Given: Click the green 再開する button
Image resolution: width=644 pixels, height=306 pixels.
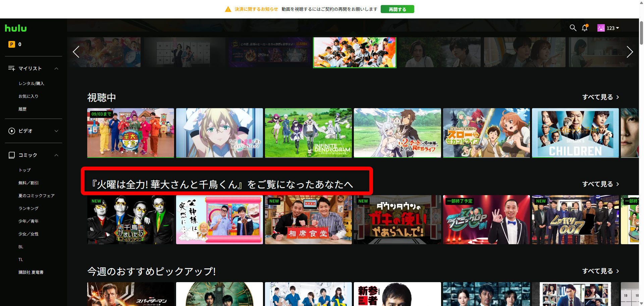Looking at the screenshot, I should tap(397, 9).
